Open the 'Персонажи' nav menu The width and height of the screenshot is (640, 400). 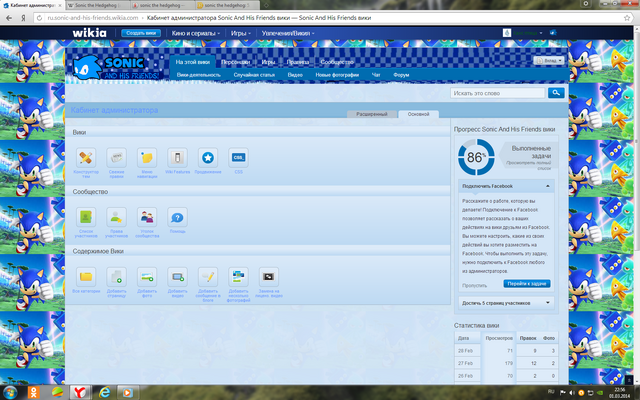click(x=236, y=62)
